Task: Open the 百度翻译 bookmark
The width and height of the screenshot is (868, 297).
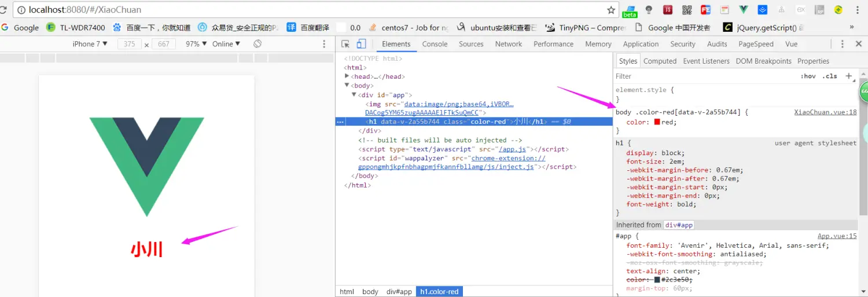Action: pyautogui.click(x=308, y=27)
